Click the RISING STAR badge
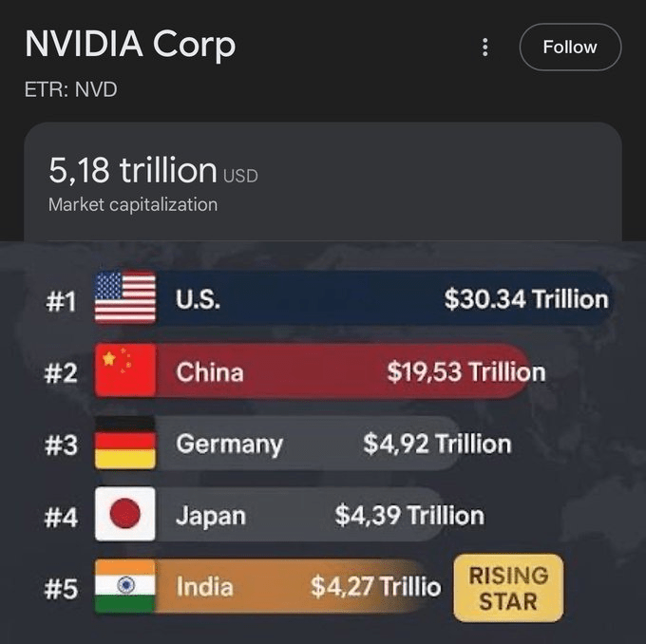Viewport: 646px width, 644px height. [509, 588]
